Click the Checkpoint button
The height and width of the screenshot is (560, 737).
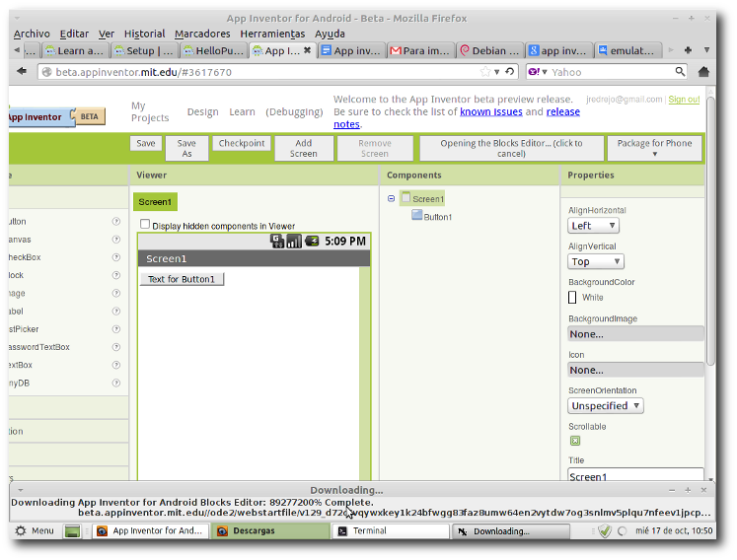242,144
